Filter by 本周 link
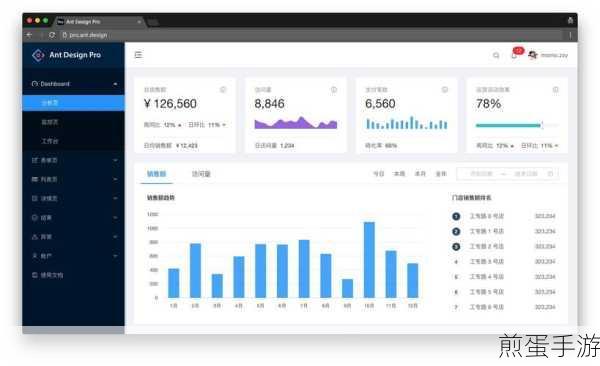This screenshot has width=600, height=366. point(399,174)
